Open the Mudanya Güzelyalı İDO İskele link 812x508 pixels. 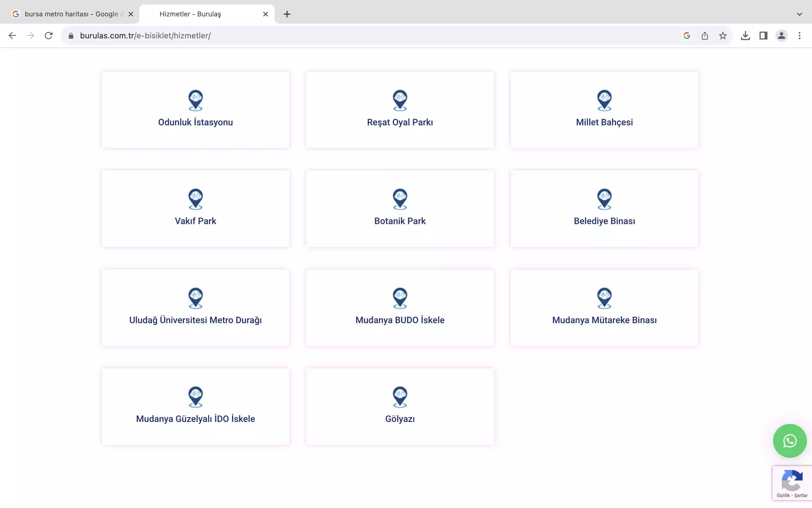point(196,419)
